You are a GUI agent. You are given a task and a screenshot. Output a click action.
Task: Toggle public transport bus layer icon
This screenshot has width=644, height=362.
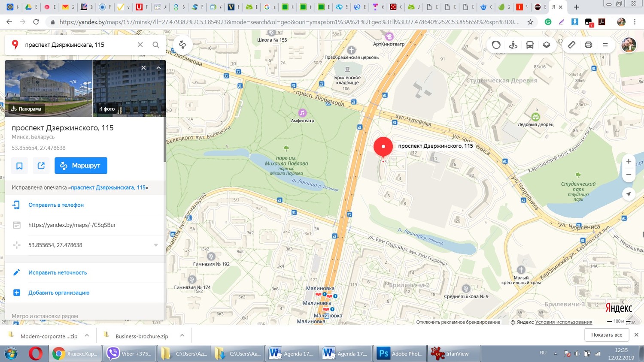[x=530, y=45]
